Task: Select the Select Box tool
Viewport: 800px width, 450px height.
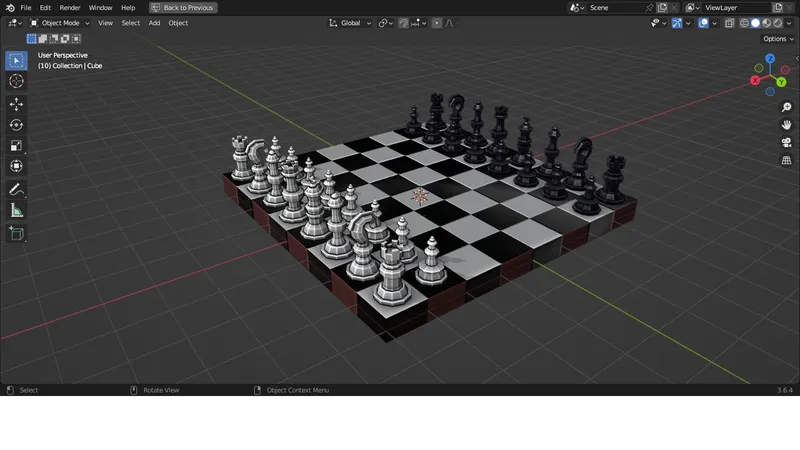Action: pos(16,61)
